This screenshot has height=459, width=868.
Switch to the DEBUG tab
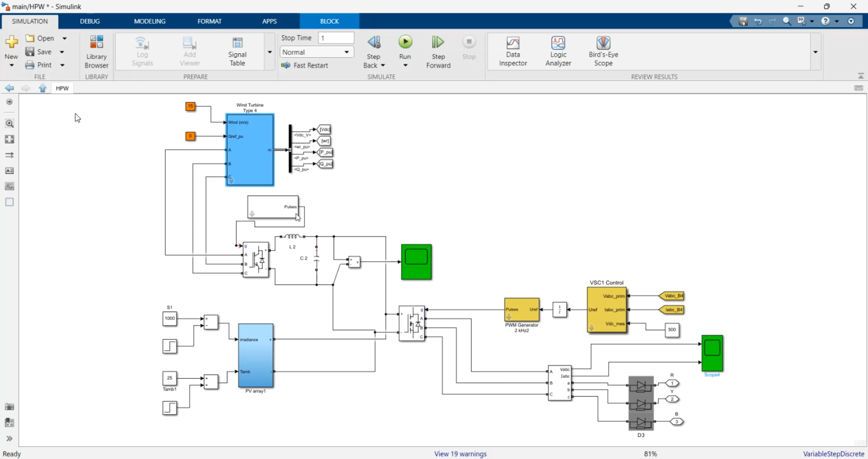[x=90, y=21]
